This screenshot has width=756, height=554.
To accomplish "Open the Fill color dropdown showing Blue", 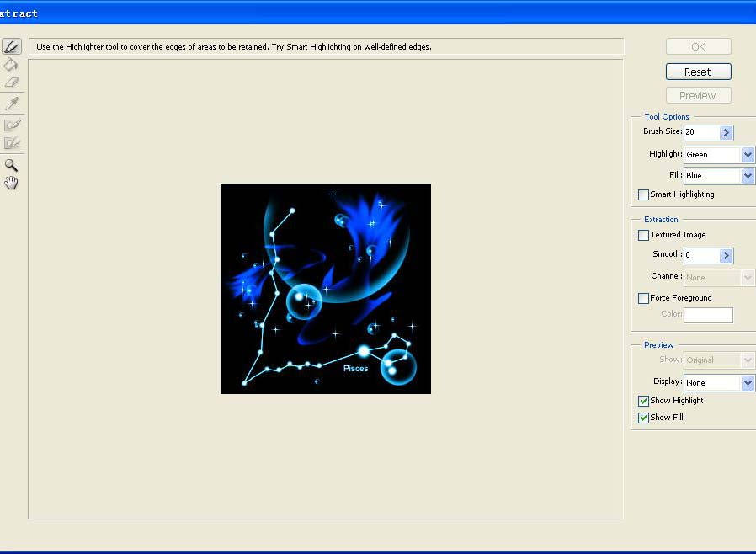I will [x=748, y=176].
